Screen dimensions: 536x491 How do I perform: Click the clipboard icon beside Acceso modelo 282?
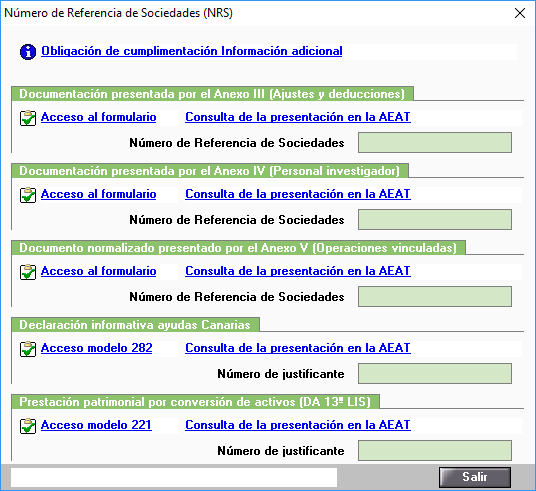coord(28,349)
